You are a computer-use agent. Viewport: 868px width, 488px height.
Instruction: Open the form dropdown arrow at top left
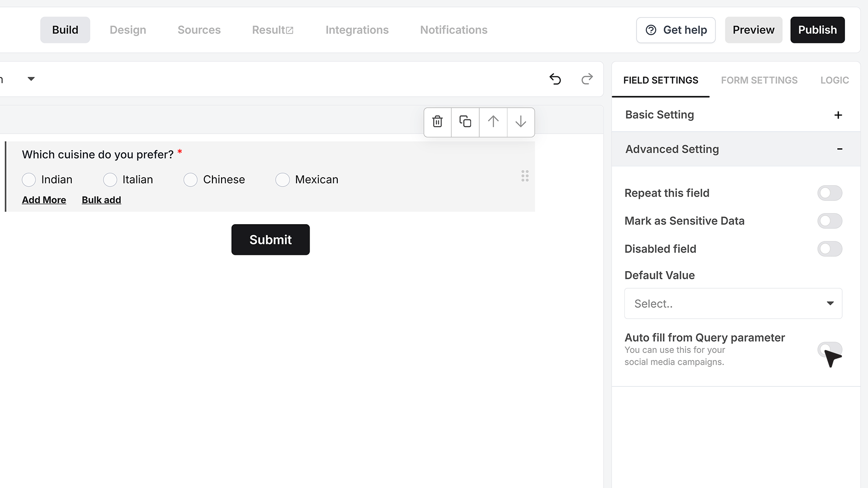point(31,79)
